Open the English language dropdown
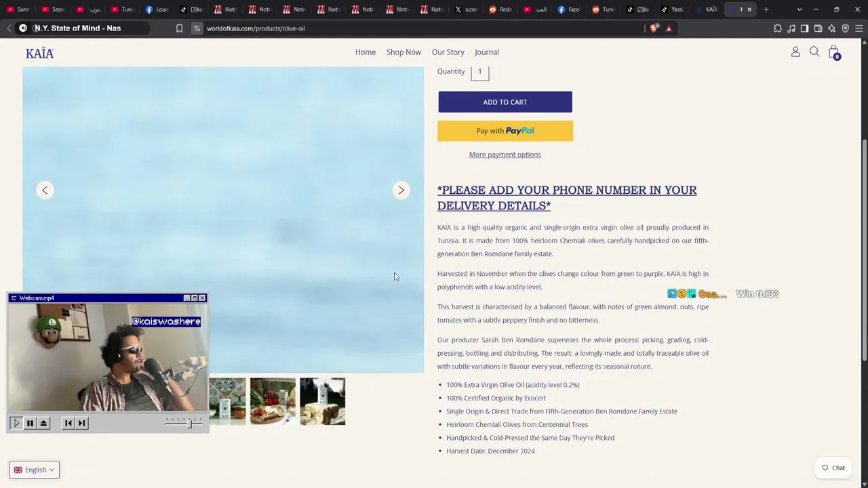Viewport: 868px width, 488px height. [x=35, y=470]
